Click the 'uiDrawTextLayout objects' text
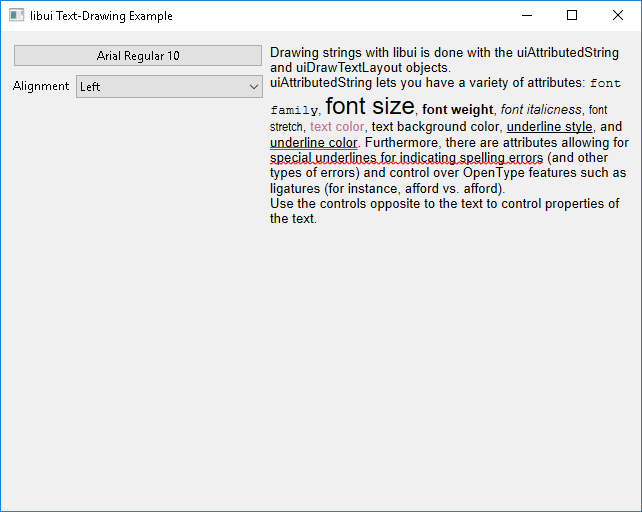 (x=373, y=68)
